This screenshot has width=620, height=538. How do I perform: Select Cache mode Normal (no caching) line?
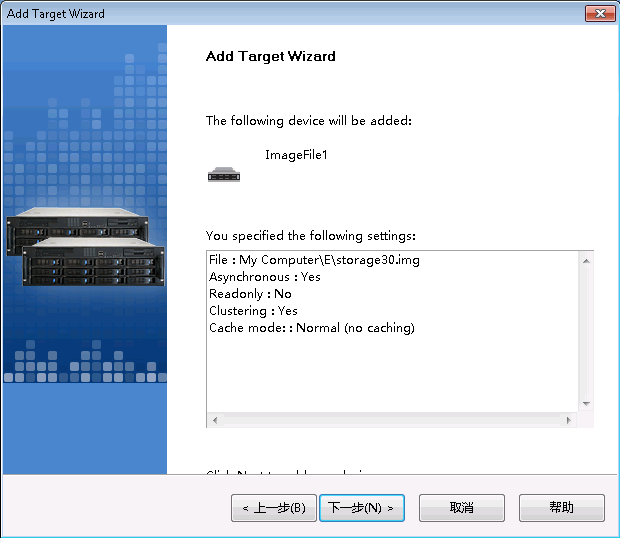tap(312, 328)
